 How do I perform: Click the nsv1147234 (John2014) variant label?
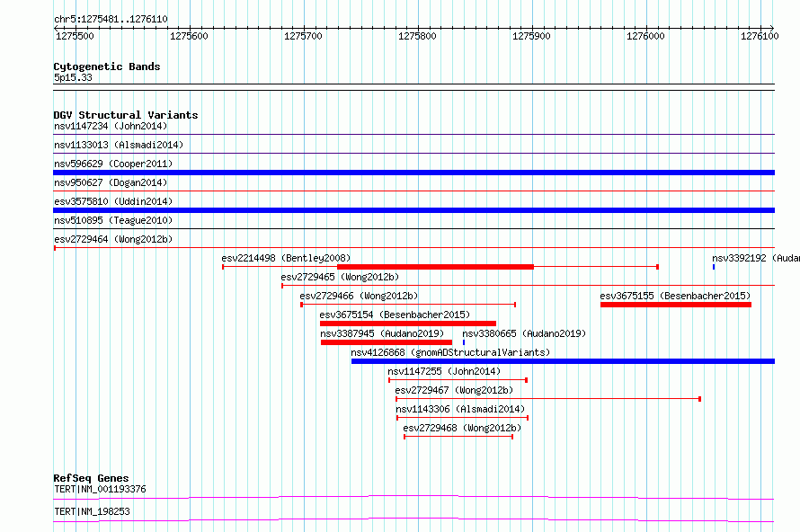111,126
